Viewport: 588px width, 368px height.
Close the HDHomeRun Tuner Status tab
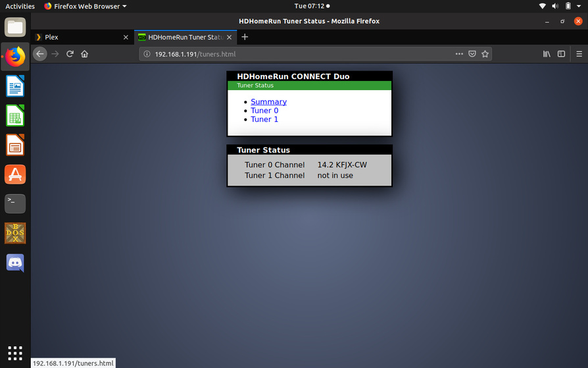(x=229, y=37)
